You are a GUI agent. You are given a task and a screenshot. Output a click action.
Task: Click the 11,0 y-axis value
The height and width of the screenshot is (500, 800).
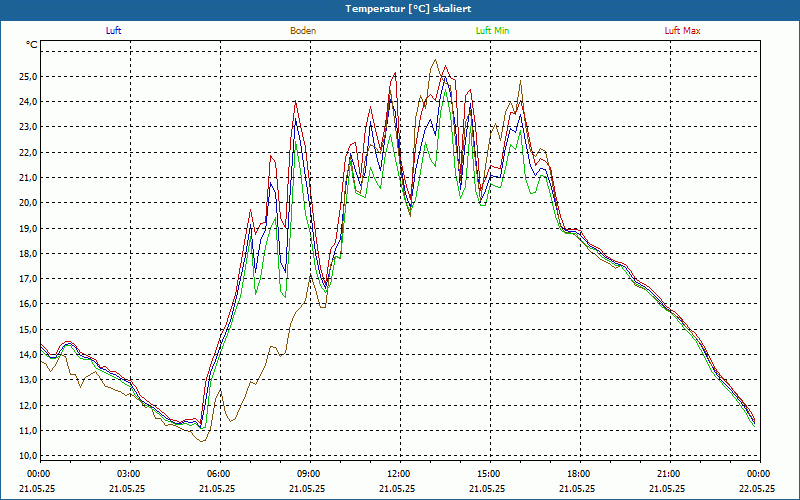[x=28, y=431]
